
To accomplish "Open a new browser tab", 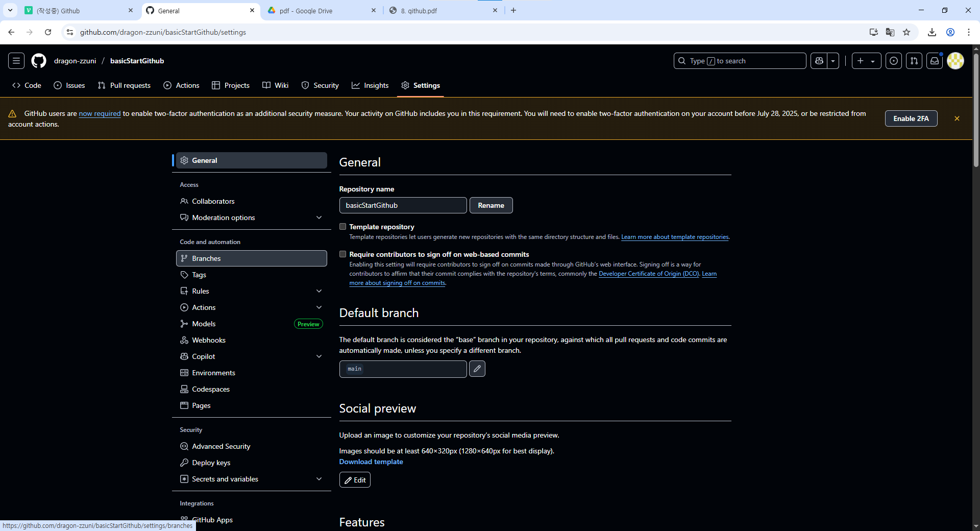I will click(x=513, y=10).
